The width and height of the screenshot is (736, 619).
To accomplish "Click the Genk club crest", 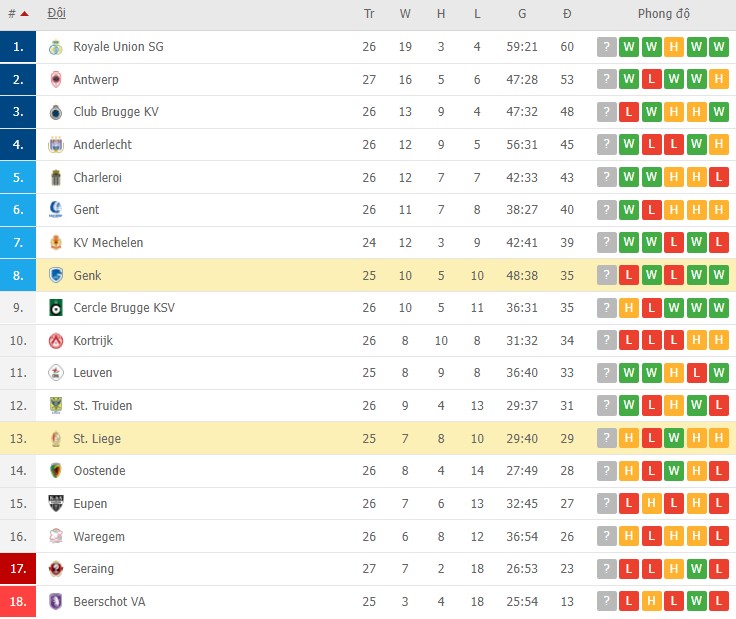I will (x=55, y=275).
